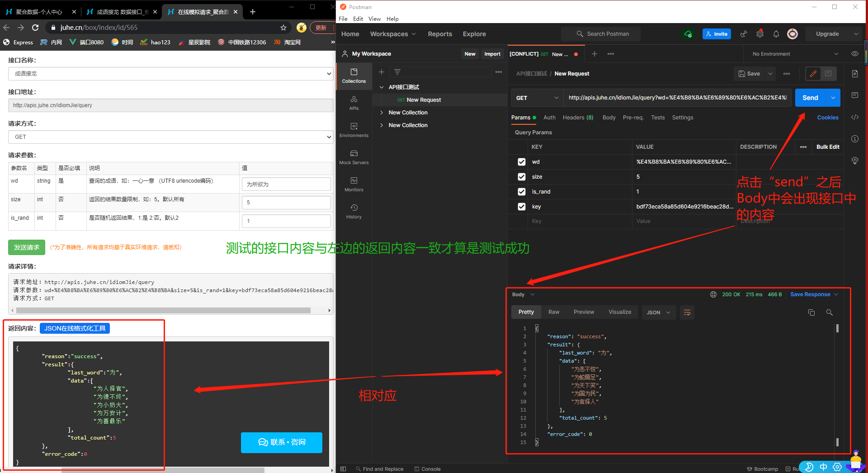Search within response body icon

(830, 312)
